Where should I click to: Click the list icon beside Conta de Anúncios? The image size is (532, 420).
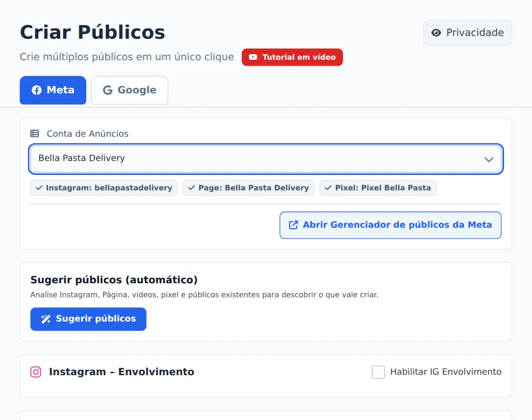click(35, 133)
